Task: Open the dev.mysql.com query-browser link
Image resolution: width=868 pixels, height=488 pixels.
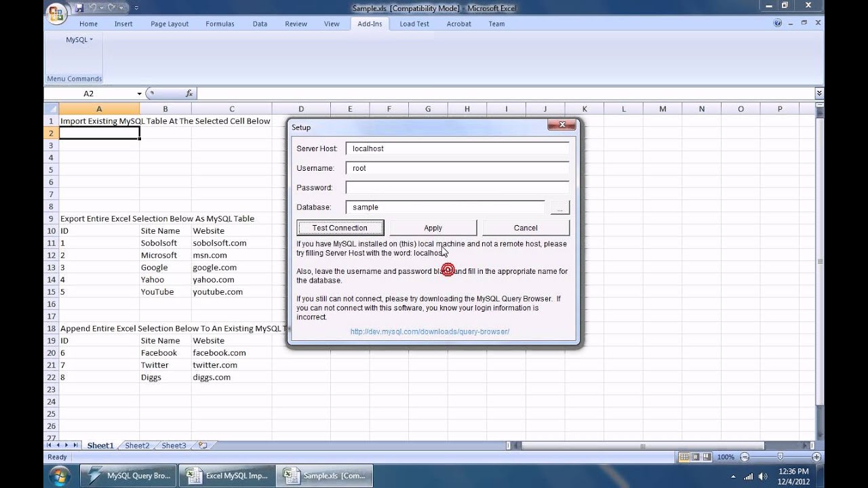Action: point(430,332)
